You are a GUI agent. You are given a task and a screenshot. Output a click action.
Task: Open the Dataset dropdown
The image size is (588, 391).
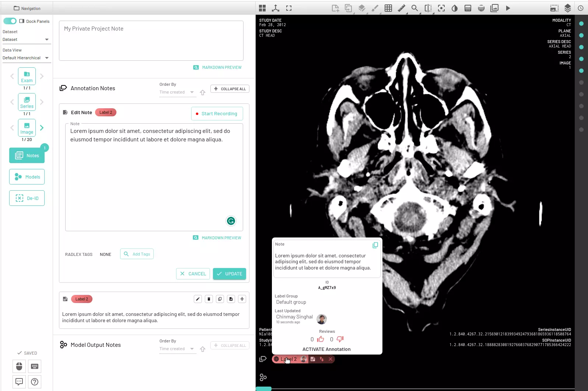click(x=27, y=39)
